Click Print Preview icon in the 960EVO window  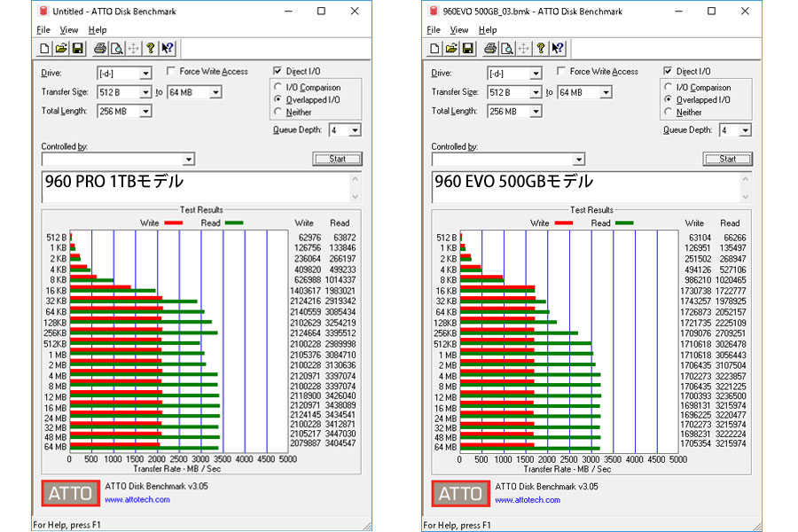pos(506,48)
